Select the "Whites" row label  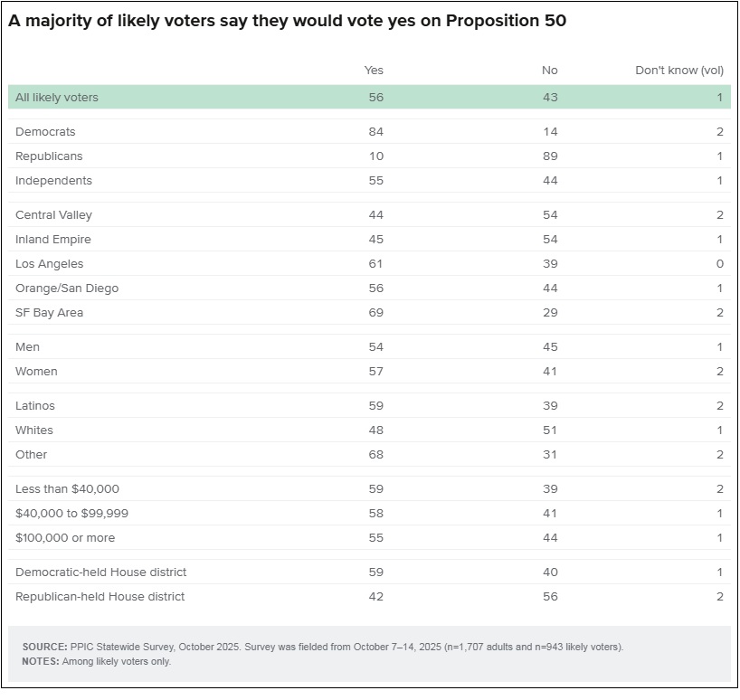[34, 430]
